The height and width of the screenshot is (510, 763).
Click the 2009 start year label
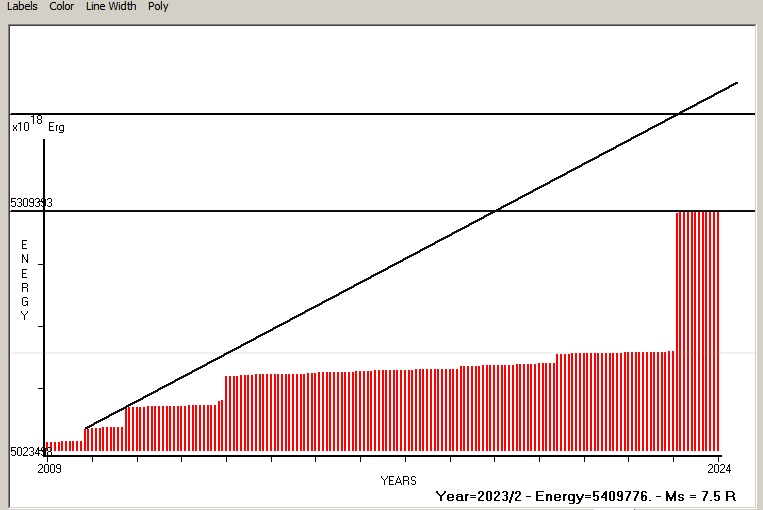pyautogui.click(x=49, y=468)
